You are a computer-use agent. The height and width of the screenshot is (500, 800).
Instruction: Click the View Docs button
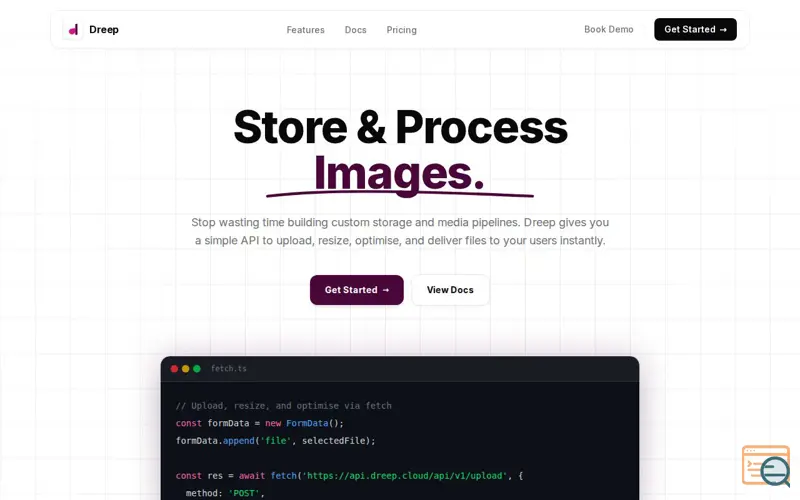pos(450,290)
